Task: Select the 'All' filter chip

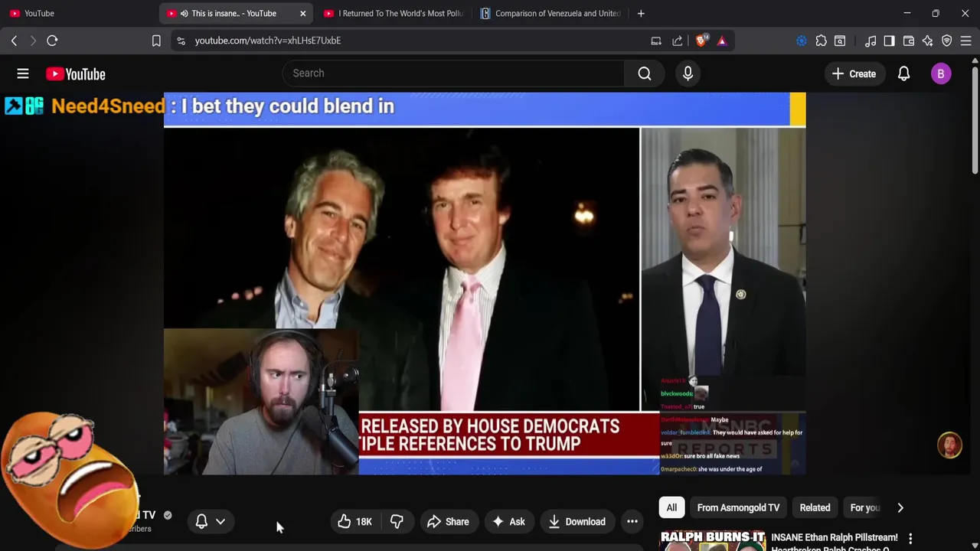Action: (671, 507)
